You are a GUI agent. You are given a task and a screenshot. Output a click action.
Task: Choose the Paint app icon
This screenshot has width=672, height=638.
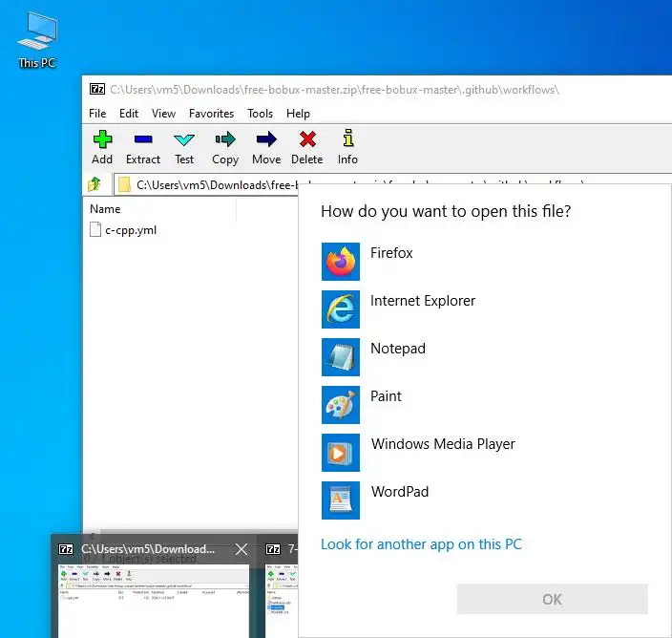coord(340,405)
